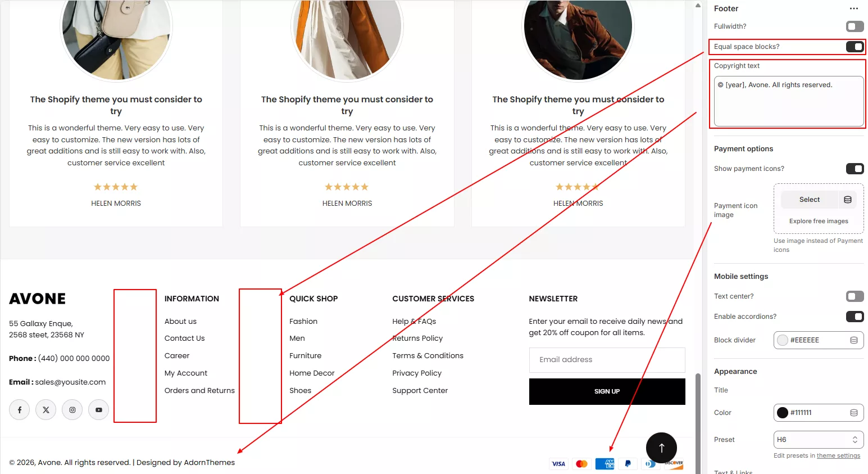Open the Facebook social icon
Viewport: 868px width, 474px height.
tap(20, 410)
